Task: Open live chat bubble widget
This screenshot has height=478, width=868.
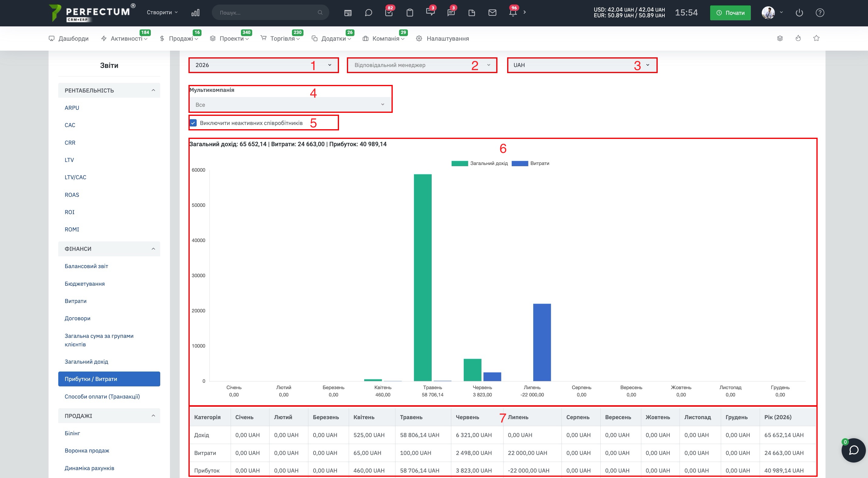Action: point(853,450)
